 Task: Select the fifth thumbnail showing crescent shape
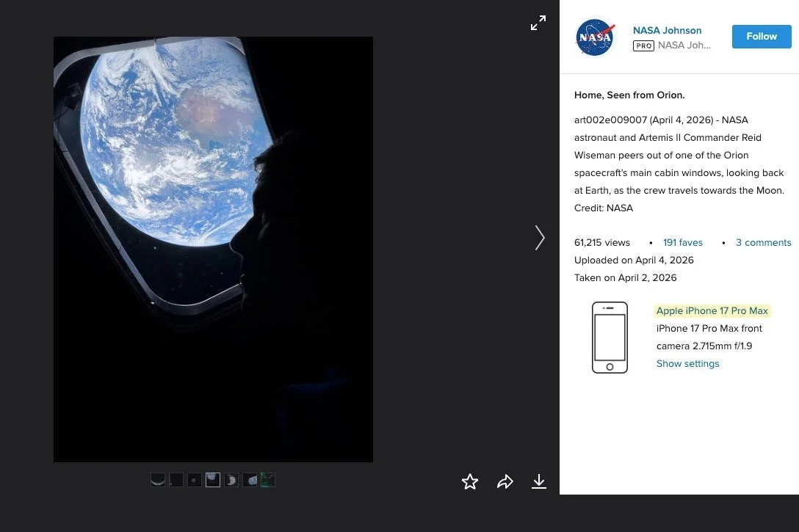point(231,480)
